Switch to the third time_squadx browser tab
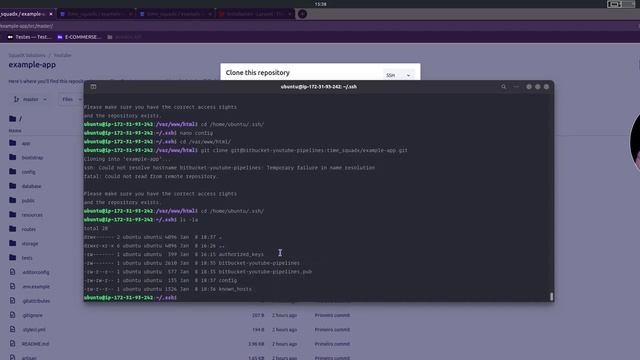Viewport: 640px width, 360px height. click(176, 14)
